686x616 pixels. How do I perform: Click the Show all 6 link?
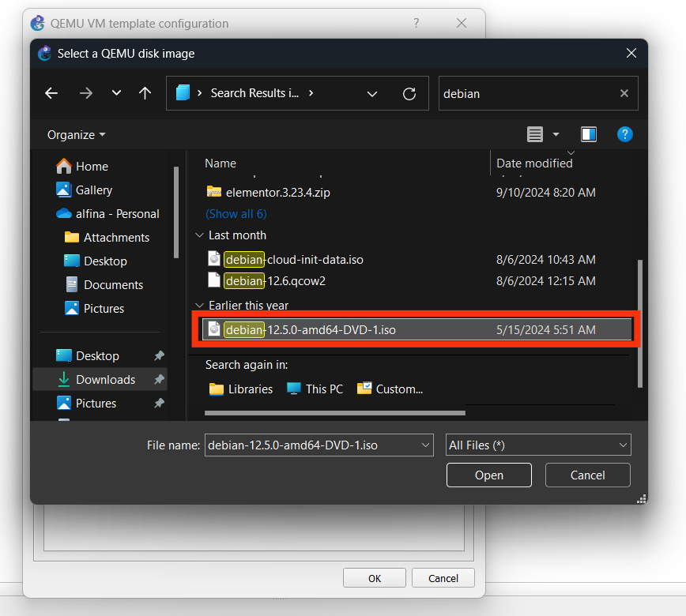point(236,214)
